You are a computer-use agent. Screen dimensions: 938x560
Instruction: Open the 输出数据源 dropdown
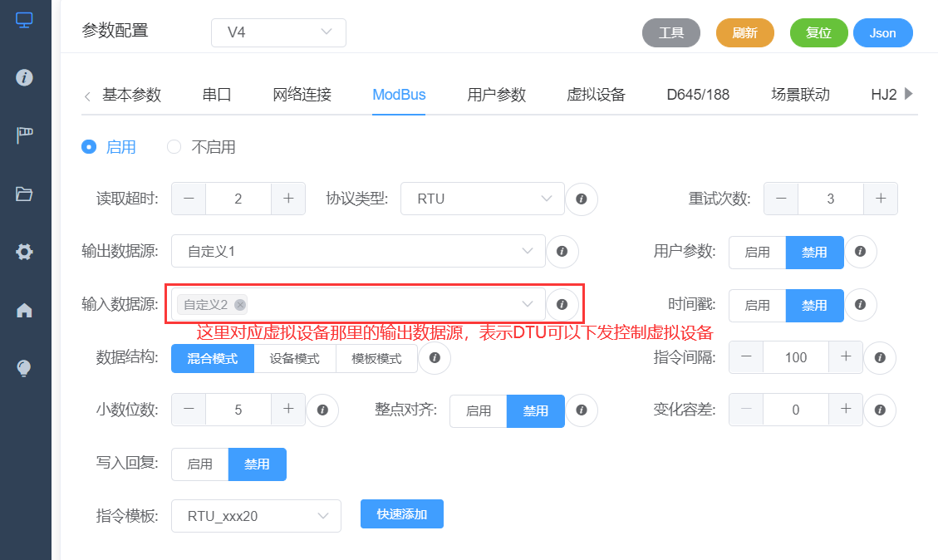(357, 252)
